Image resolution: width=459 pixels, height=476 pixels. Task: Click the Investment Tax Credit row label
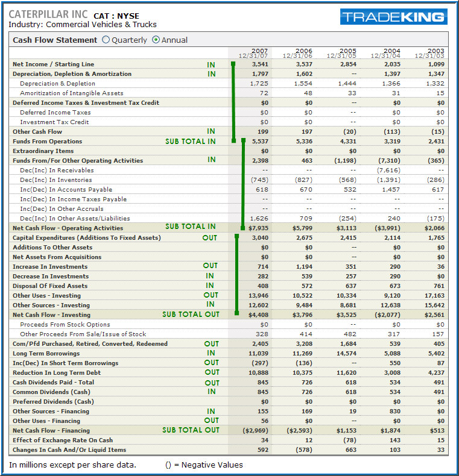(x=54, y=122)
